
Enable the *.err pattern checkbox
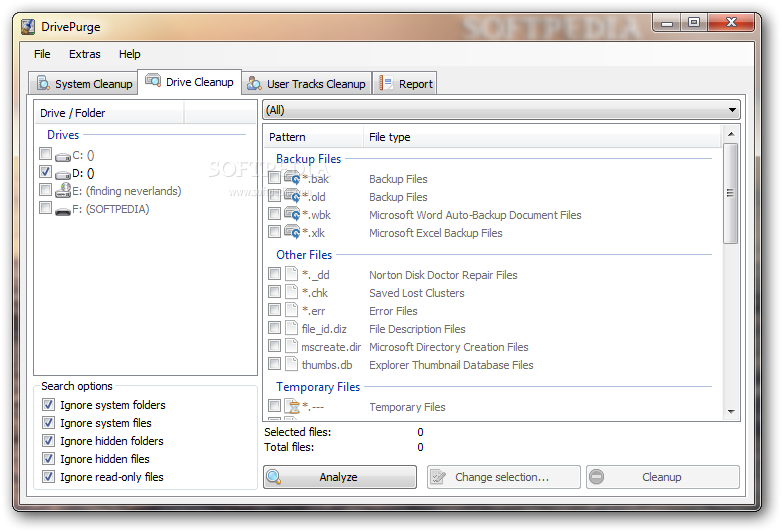(274, 309)
